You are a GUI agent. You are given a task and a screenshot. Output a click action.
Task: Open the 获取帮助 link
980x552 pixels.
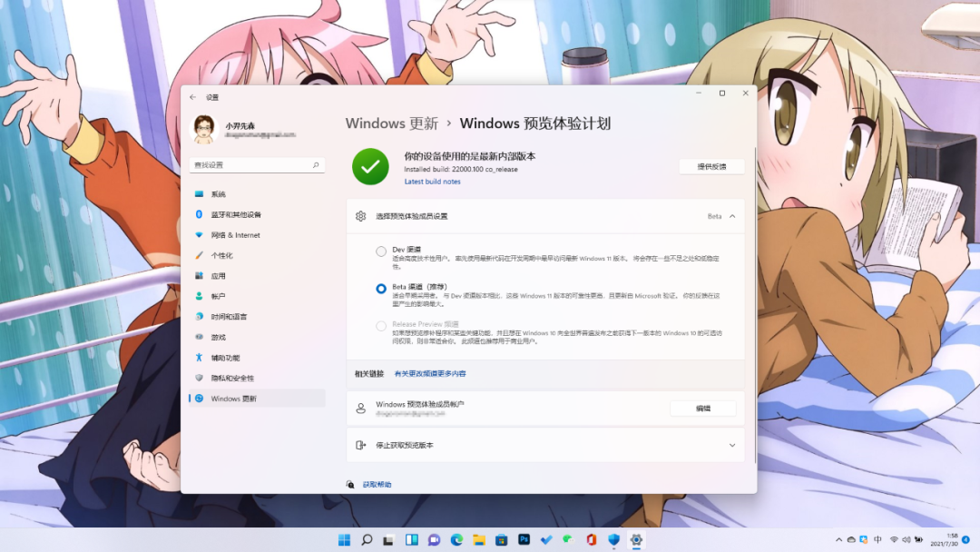click(377, 485)
